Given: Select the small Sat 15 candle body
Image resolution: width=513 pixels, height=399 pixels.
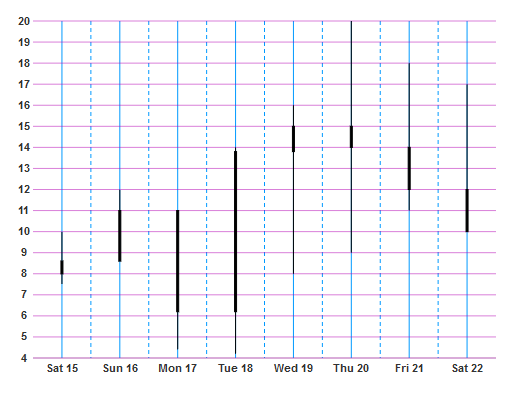Looking at the screenshot, I should coord(62,267).
